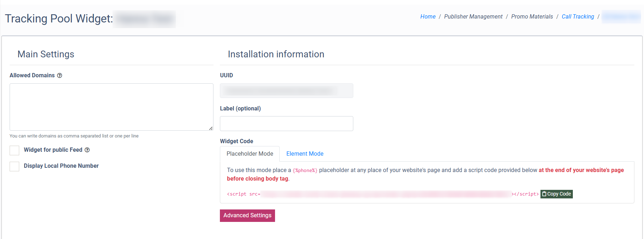Click the Tracking Pool Widget page title
Viewport: 644px width, 239px height.
coord(59,19)
